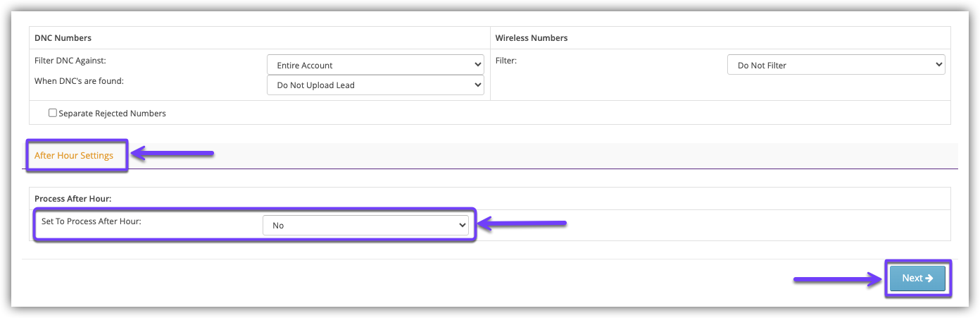Open the Filter DNC Against dropdown
The height and width of the screenshot is (318, 980).
pyautogui.click(x=375, y=65)
